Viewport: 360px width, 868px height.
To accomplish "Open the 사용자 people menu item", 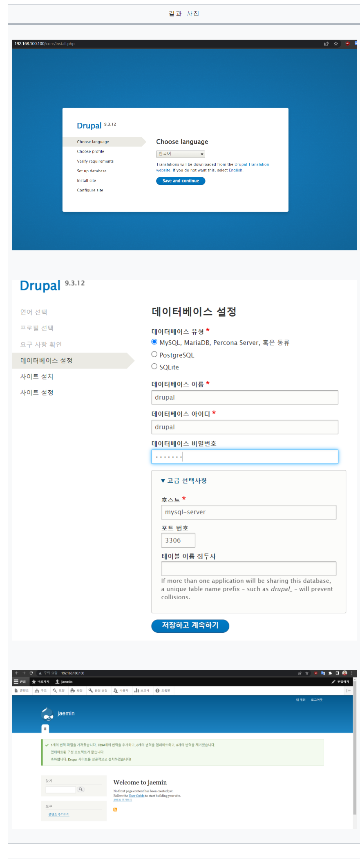I will coord(121,690).
